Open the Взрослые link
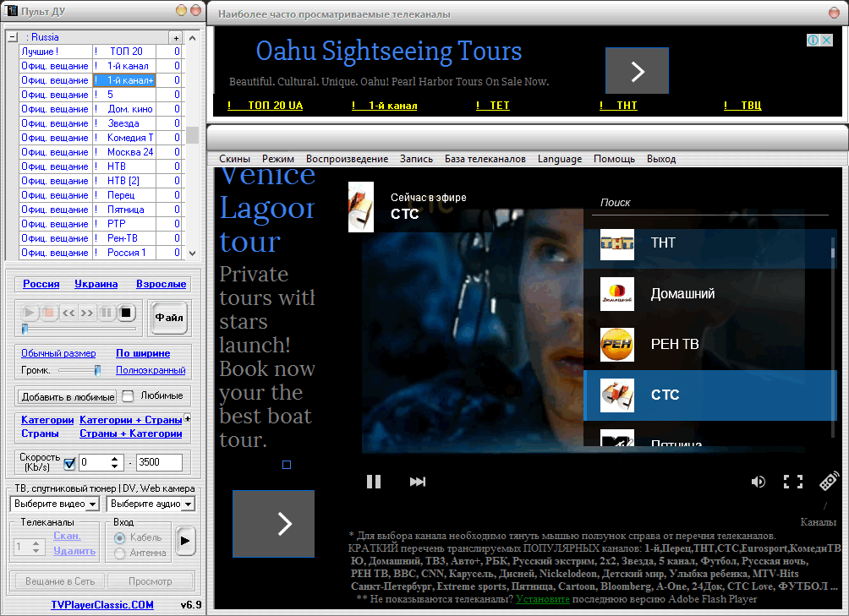 pos(161,284)
